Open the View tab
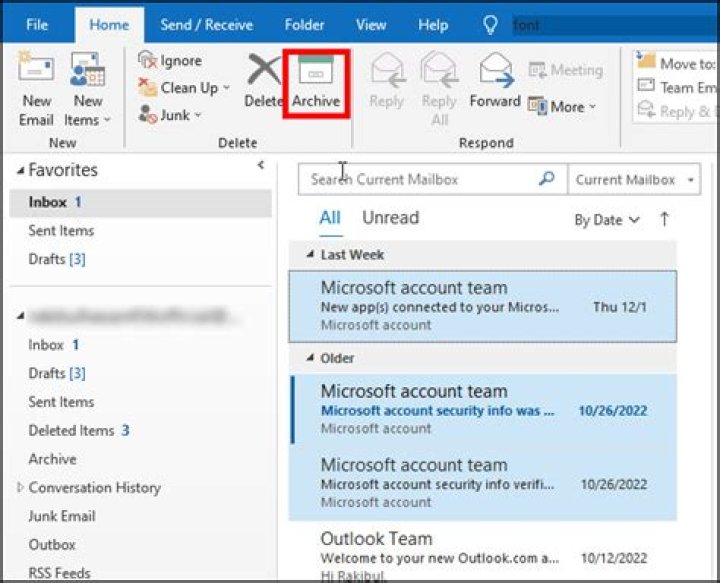 point(371,25)
